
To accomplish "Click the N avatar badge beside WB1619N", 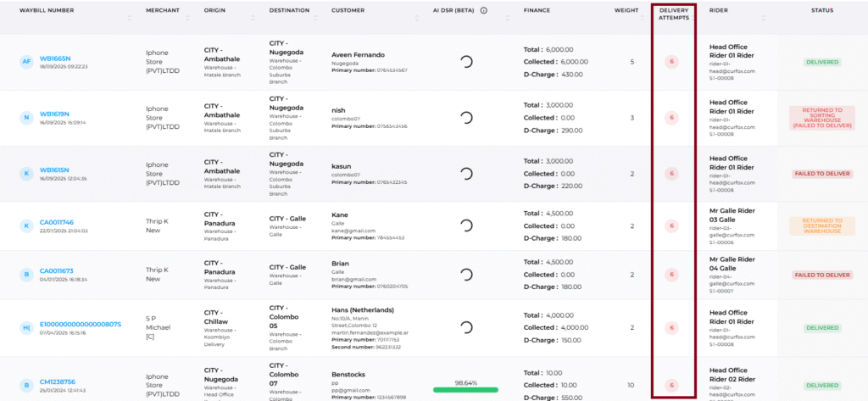I will coord(27,117).
